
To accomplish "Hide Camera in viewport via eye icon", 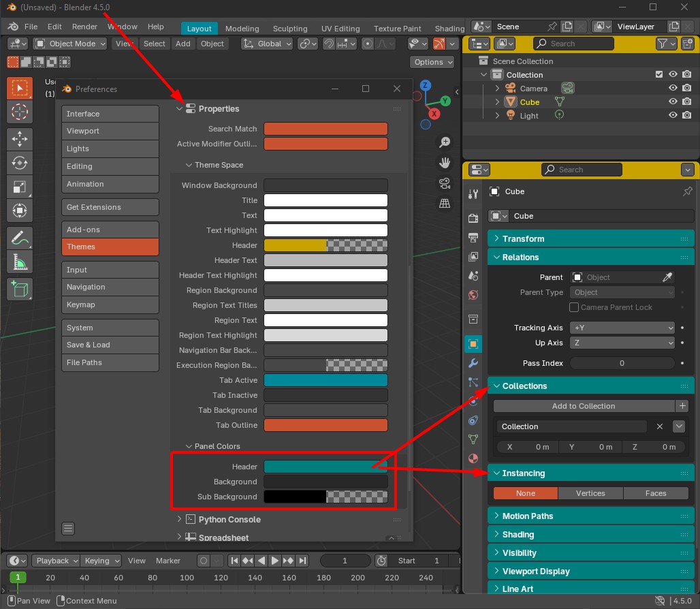I will (673, 88).
